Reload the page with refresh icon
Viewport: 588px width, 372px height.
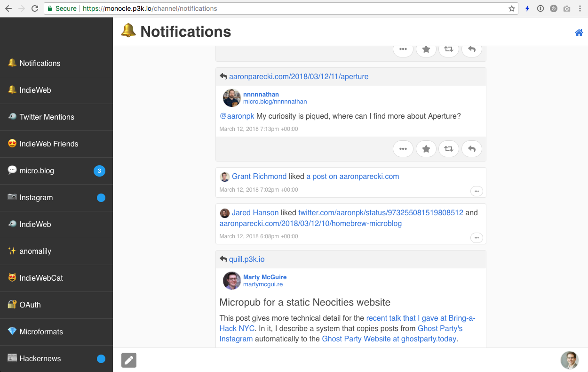click(35, 8)
